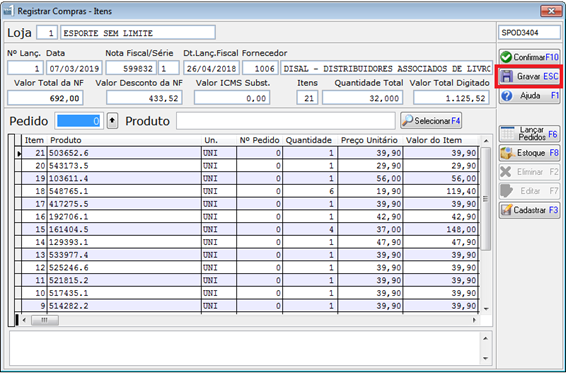Click the Ajuda F1 button
The image size is (566, 373).
click(x=529, y=96)
